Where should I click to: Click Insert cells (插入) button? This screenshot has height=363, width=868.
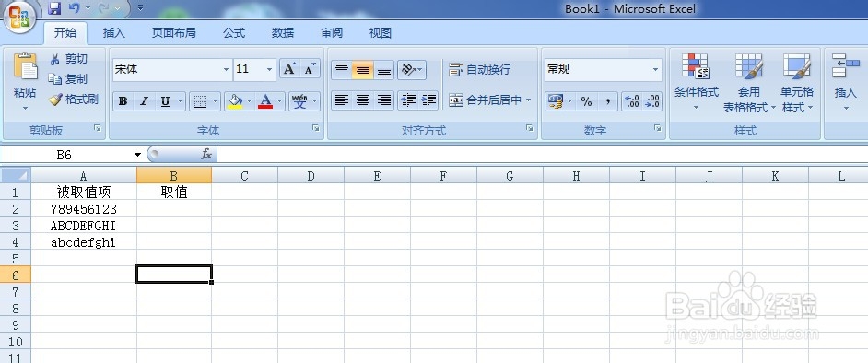click(x=845, y=82)
